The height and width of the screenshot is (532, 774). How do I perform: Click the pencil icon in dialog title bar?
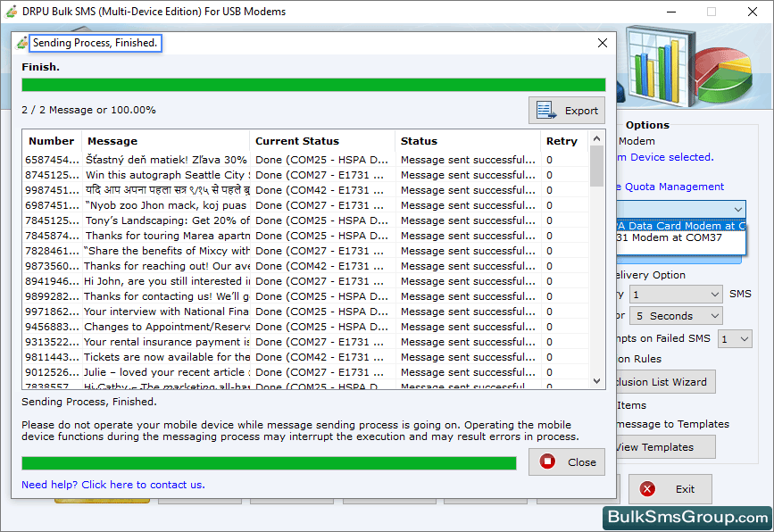click(21, 43)
